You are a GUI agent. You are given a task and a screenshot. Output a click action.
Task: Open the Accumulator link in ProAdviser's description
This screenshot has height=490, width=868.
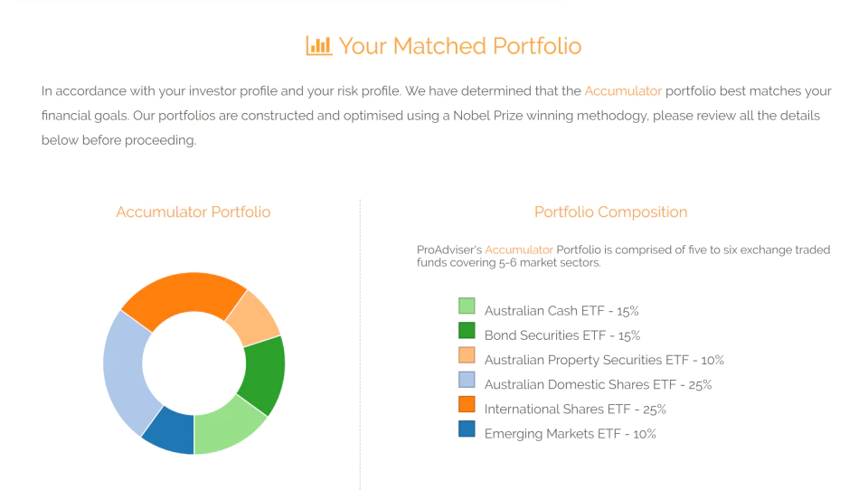coord(519,250)
